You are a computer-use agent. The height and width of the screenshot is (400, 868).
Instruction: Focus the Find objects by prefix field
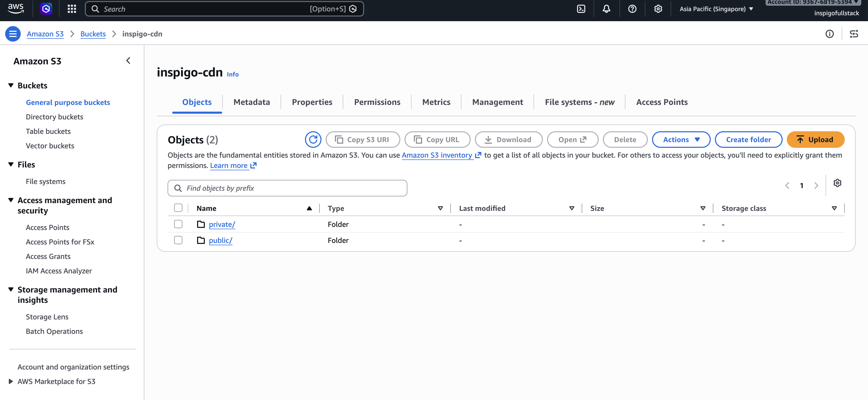(287, 188)
